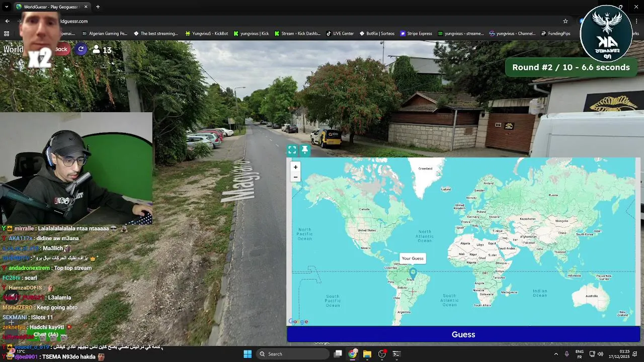Click the Chrome taskbar icon
This screenshot has width=644, height=362.
click(353, 354)
